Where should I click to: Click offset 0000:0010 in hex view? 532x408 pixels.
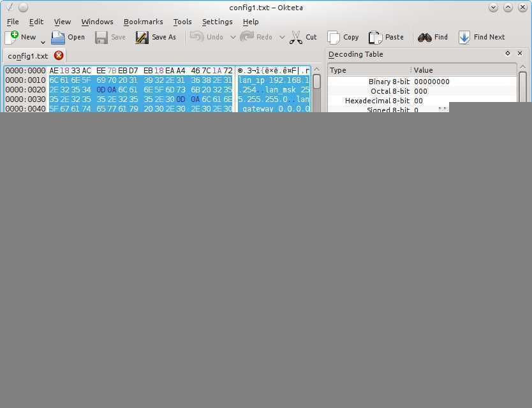tap(26, 80)
